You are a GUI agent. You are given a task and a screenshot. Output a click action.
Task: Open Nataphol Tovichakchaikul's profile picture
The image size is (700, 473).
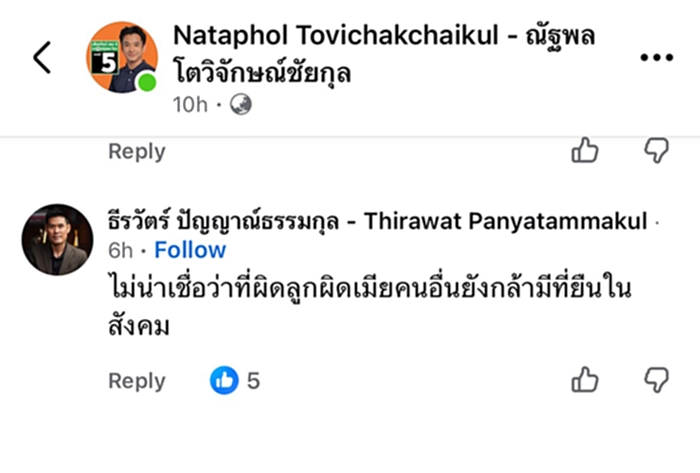point(122,57)
